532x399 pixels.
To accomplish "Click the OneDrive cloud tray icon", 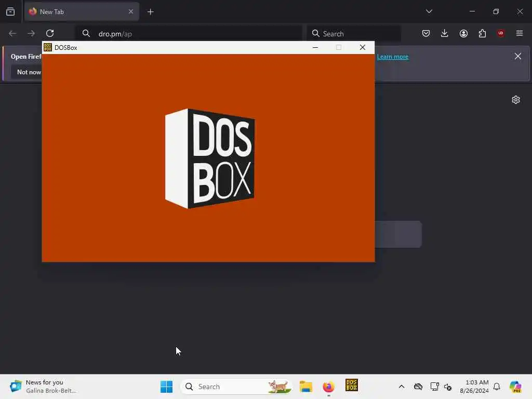I will tap(418, 387).
